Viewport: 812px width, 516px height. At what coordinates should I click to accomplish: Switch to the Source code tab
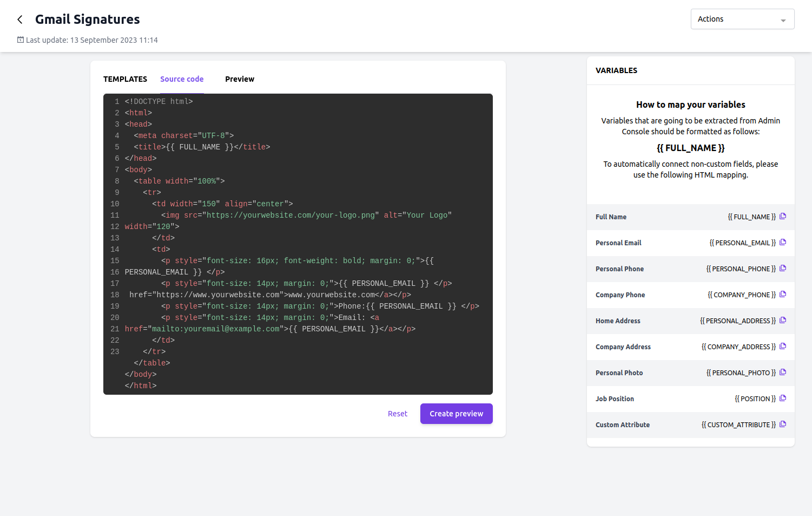click(x=182, y=79)
